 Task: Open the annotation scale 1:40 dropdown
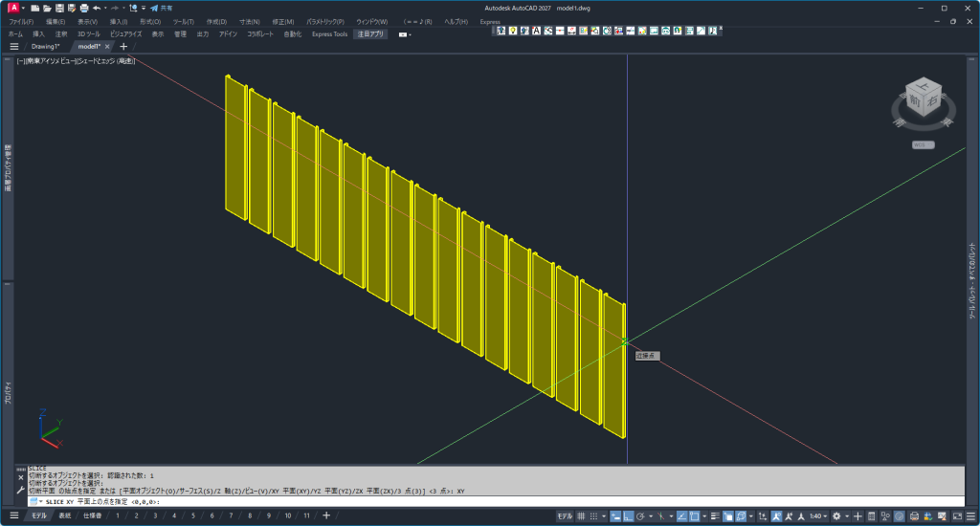click(818, 515)
